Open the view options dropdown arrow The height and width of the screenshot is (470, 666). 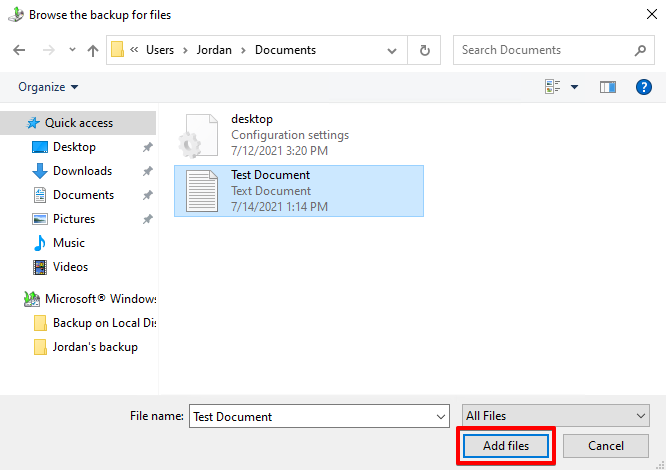574,87
